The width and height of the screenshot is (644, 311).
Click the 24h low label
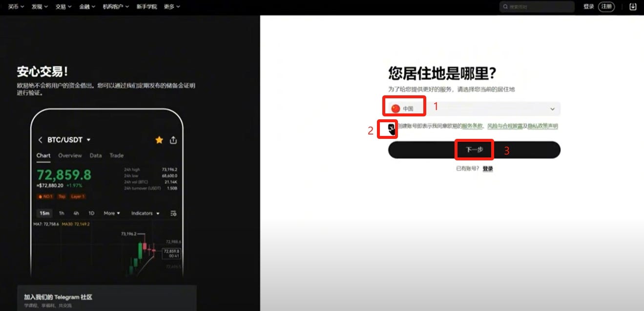pyautogui.click(x=131, y=176)
